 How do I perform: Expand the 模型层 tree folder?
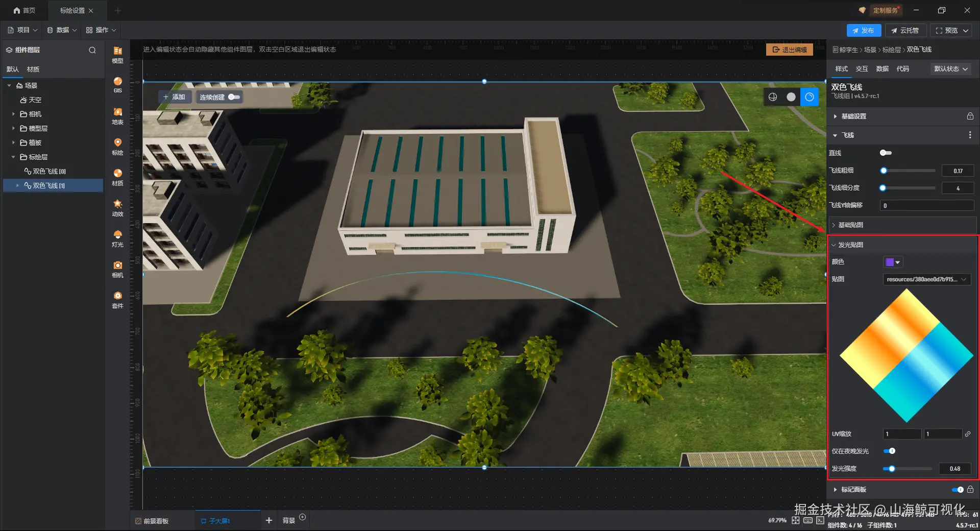pos(13,129)
